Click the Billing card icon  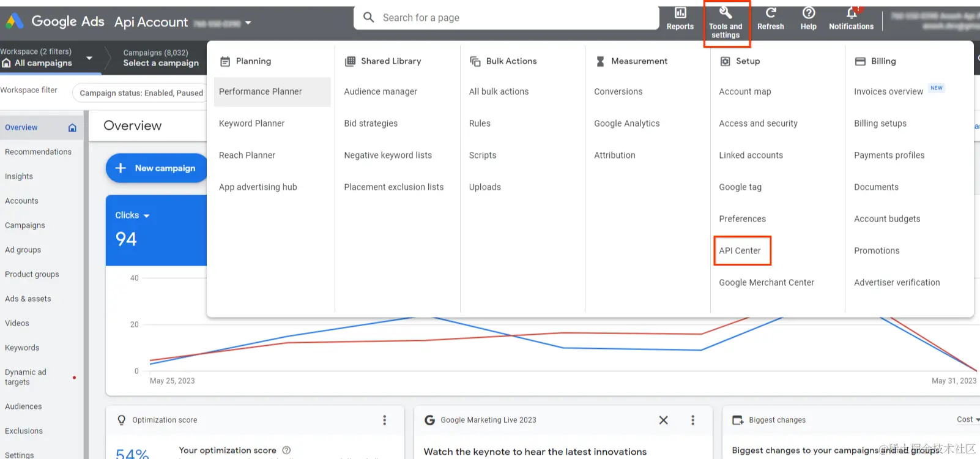pos(860,61)
